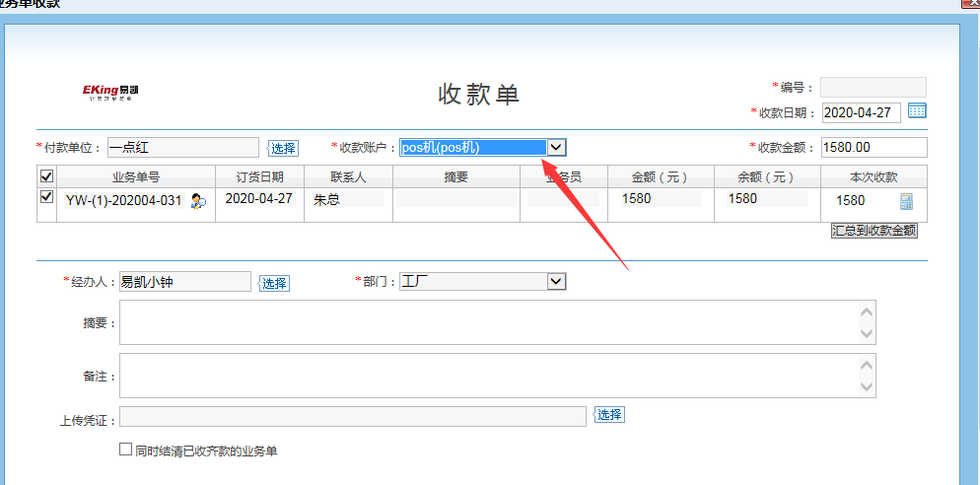This screenshot has width=980, height=485.
Task: Open the calendar picker for 收款日期
Action: click(x=917, y=111)
